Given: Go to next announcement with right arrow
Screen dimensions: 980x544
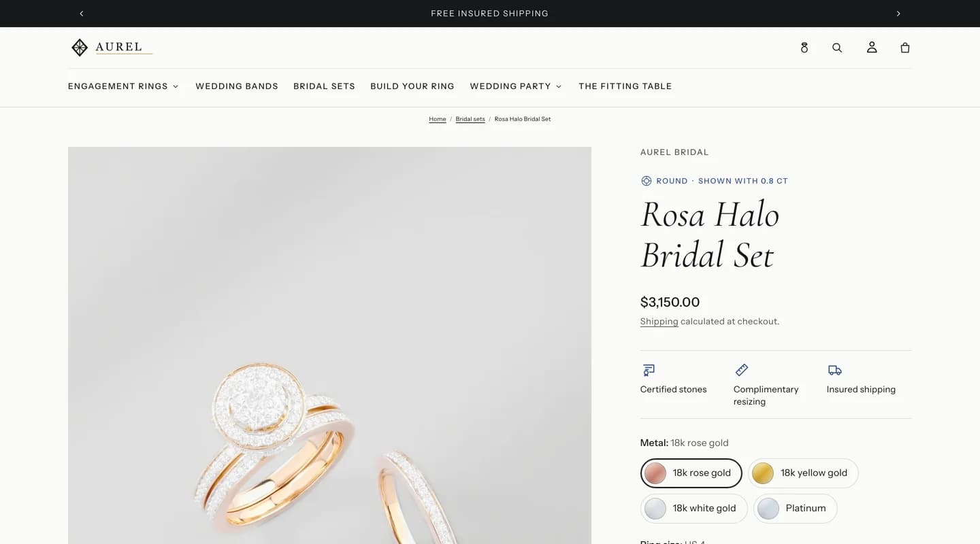Looking at the screenshot, I should tap(898, 14).
